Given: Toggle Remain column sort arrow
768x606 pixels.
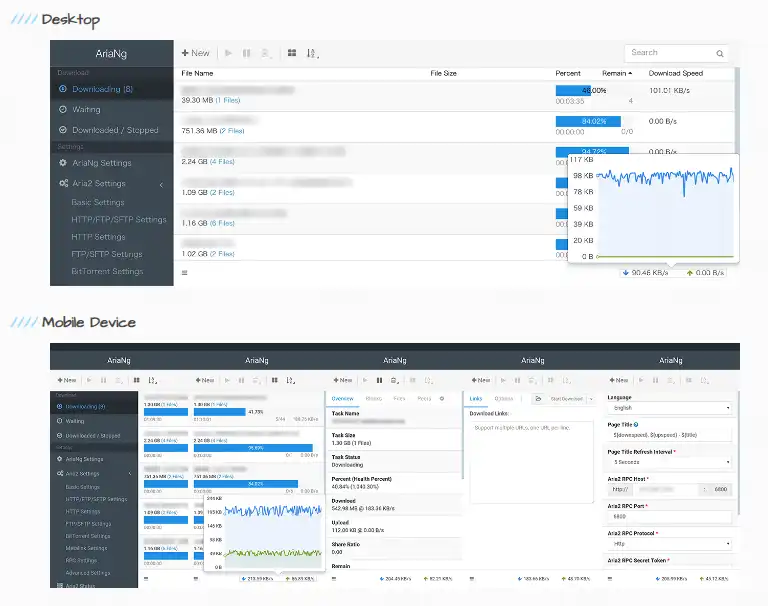Looking at the screenshot, I should point(630,73).
